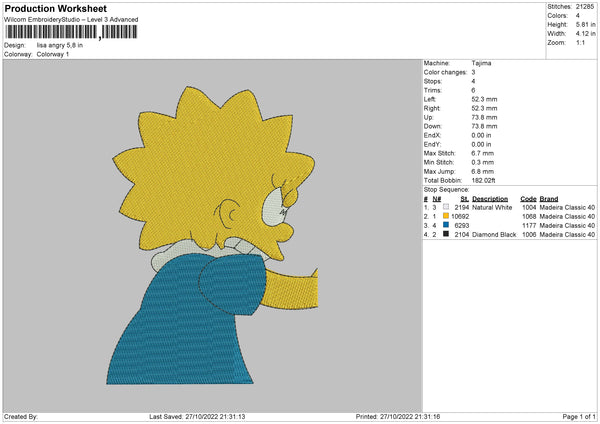Click stitch count 2104 in row 4
The width and height of the screenshot is (600, 424).
pos(461,234)
